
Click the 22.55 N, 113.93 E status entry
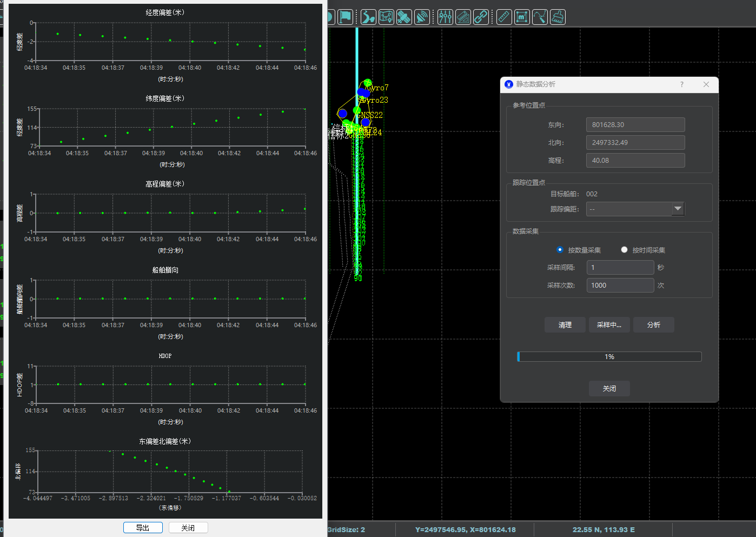[x=604, y=530]
